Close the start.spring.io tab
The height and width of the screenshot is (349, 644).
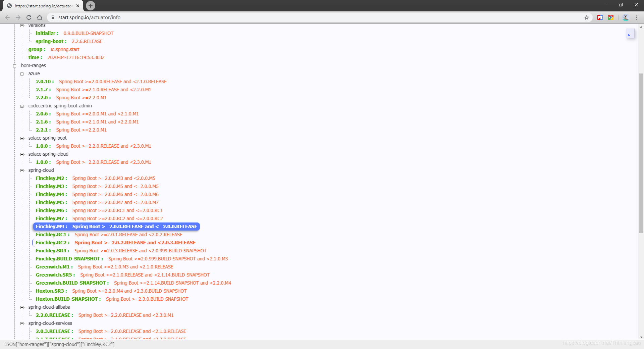[x=78, y=6]
